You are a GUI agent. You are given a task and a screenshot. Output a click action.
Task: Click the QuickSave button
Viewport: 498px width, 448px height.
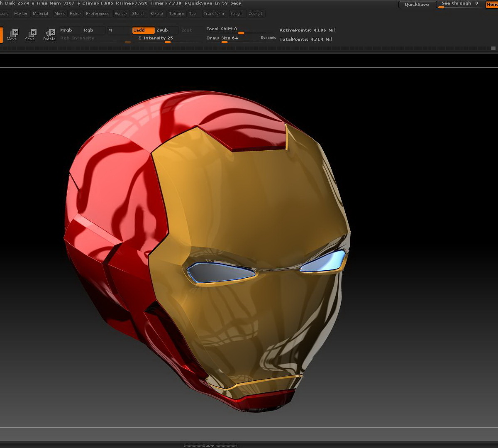point(417,5)
